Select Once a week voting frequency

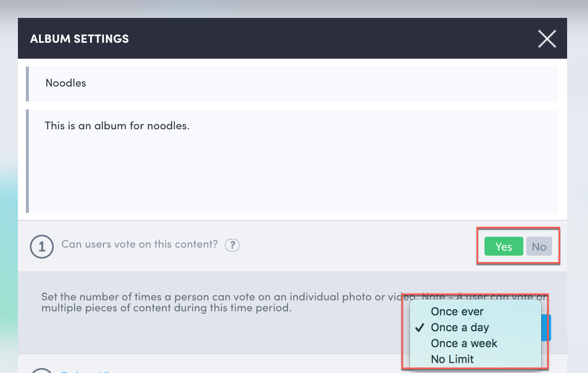[x=464, y=343]
